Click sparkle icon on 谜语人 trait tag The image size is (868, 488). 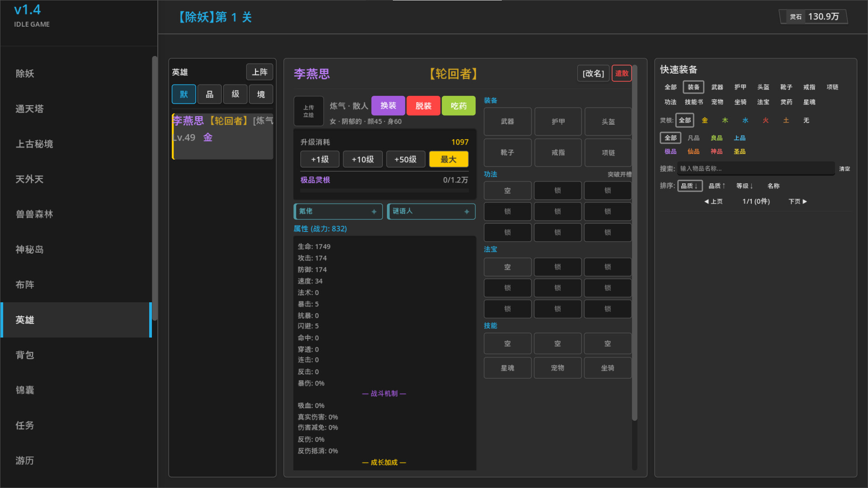pyautogui.click(x=467, y=211)
